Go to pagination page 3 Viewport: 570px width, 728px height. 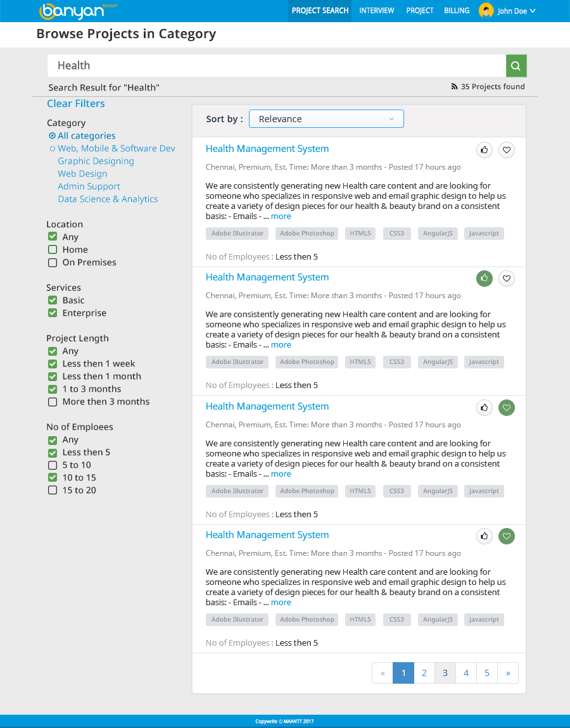point(445,673)
